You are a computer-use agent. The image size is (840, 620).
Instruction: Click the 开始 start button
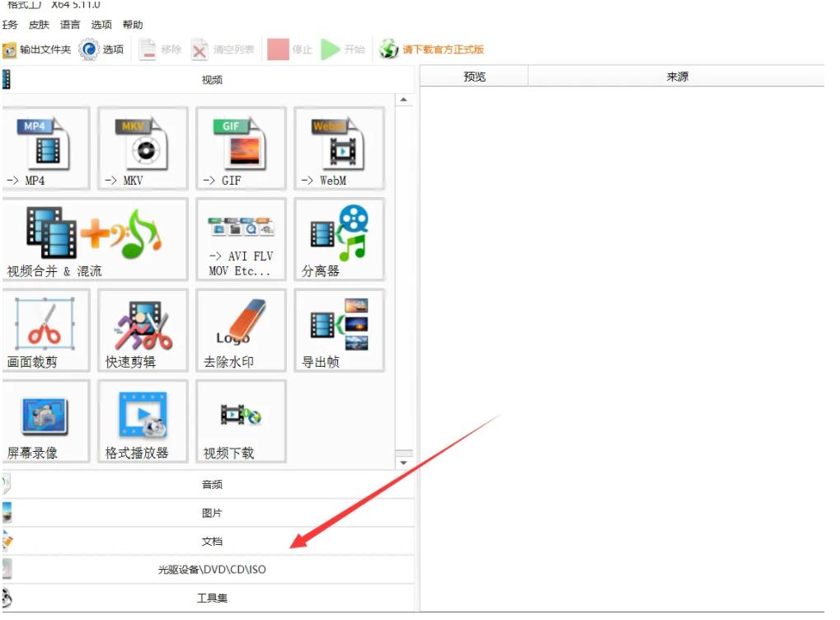click(x=341, y=49)
